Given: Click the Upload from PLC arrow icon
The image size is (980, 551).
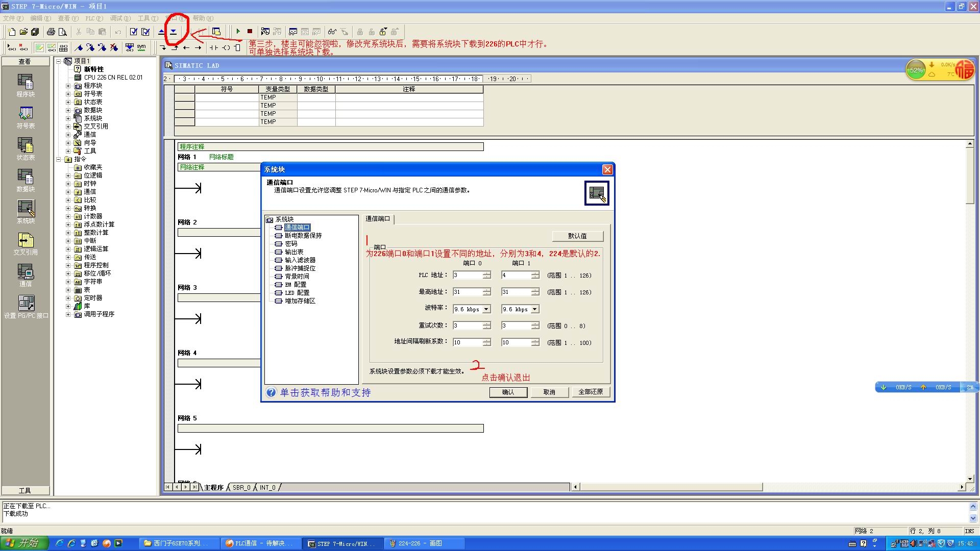Looking at the screenshot, I should coord(161,32).
